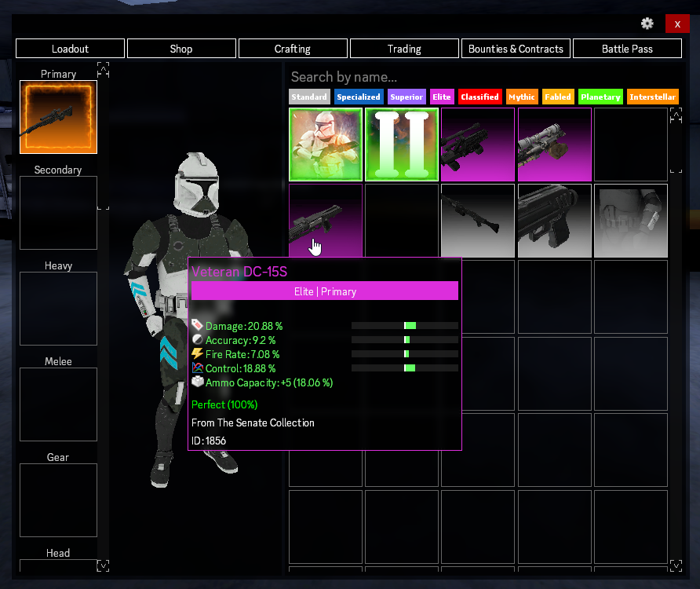The height and width of the screenshot is (589, 700).
Task: Go to the Crafting tab
Action: click(293, 49)
